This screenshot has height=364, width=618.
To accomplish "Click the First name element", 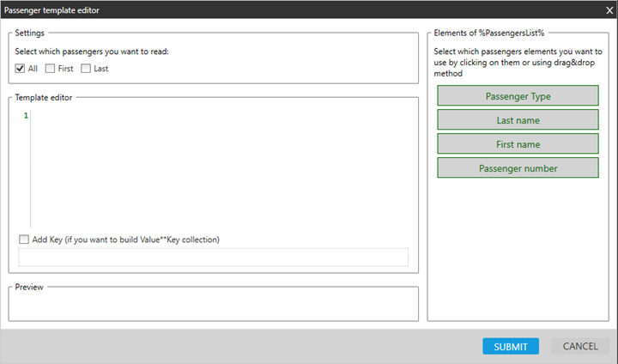I will click(518, 144).
